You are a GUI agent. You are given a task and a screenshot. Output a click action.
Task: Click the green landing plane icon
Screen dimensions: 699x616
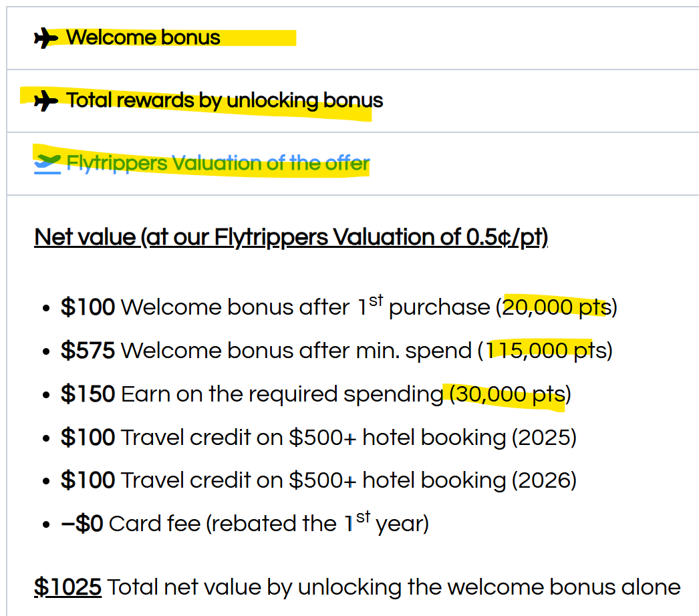[x=47, y=164]
